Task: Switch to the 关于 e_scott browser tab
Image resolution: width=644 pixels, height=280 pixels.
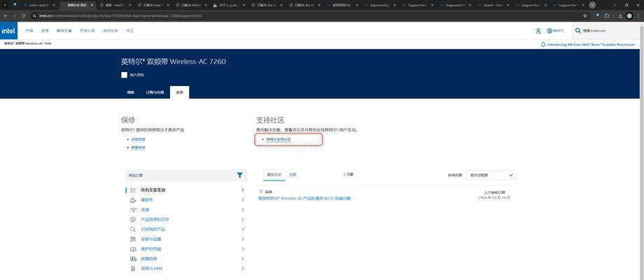Action: (229, 5)
